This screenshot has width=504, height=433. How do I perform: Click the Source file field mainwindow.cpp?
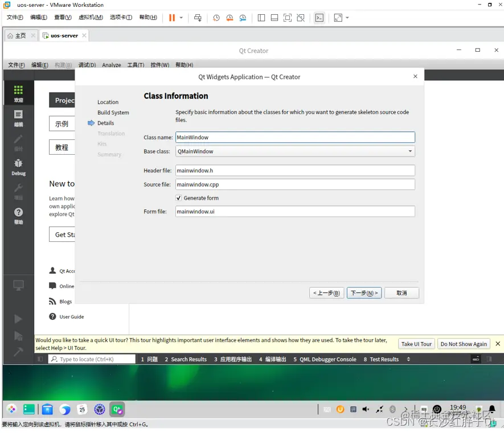(295, 184)
